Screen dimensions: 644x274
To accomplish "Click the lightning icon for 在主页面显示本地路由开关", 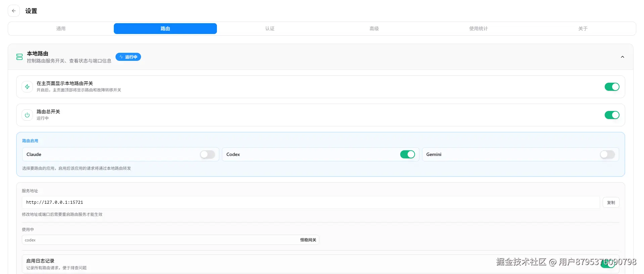I will coord(27,87).
